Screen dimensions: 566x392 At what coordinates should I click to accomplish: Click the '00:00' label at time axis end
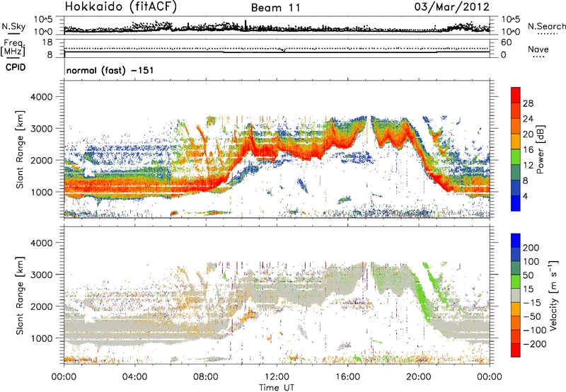click(490, 377)
